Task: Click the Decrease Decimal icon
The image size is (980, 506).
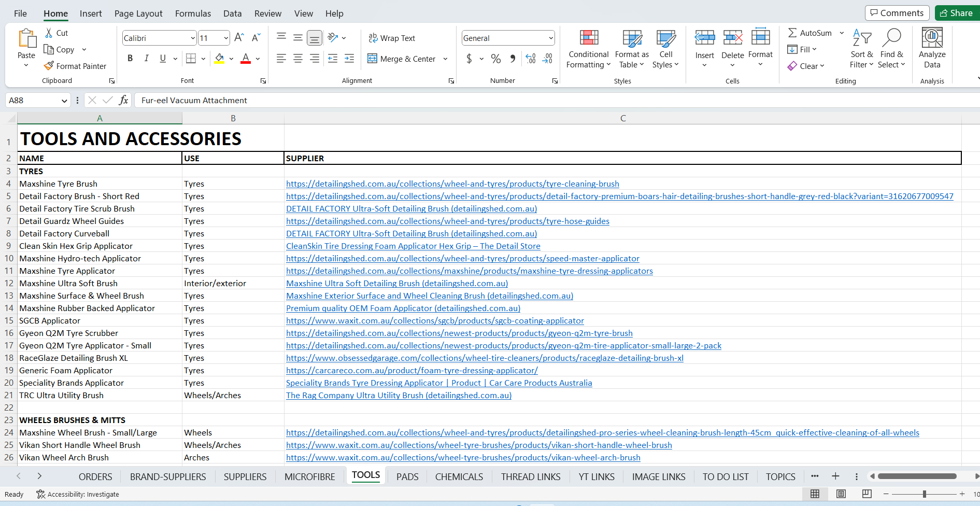Action: coord(547,59)
